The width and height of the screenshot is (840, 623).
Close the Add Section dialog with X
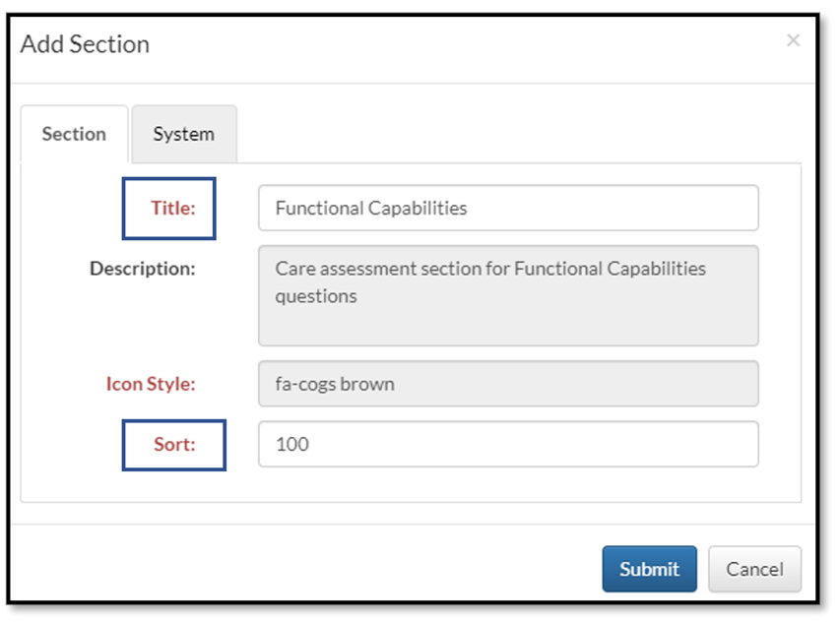(x=793, y=41)
